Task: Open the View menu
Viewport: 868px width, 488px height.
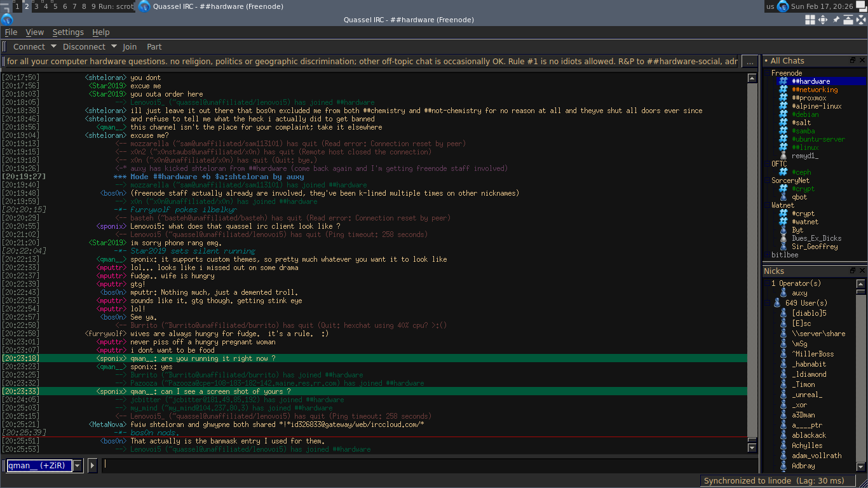Action: pos(34,32)
